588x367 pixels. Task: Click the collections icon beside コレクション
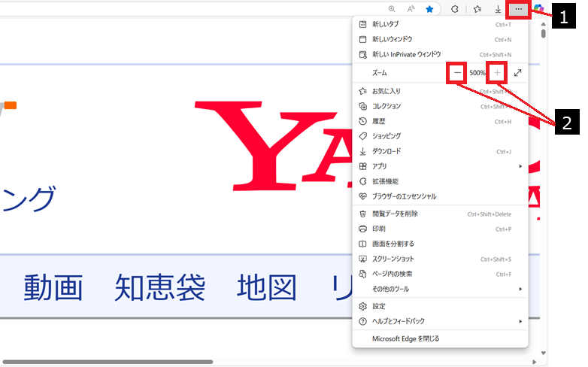click(x=362, y=106)
